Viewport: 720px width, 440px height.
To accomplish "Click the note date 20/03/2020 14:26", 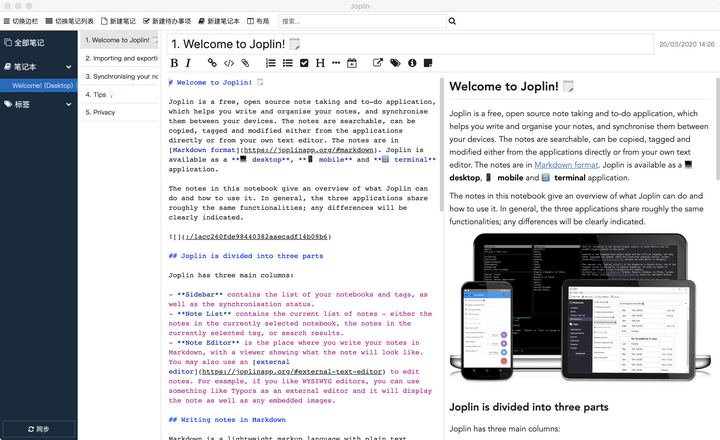I will click(x=686, y=45).
